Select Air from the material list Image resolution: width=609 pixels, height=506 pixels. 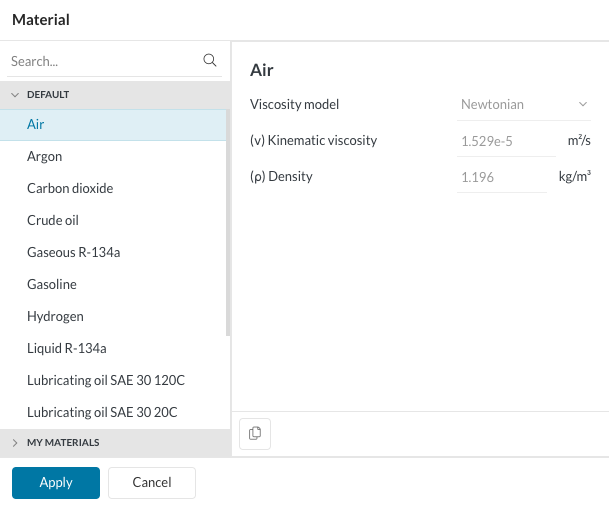(36, 124)
